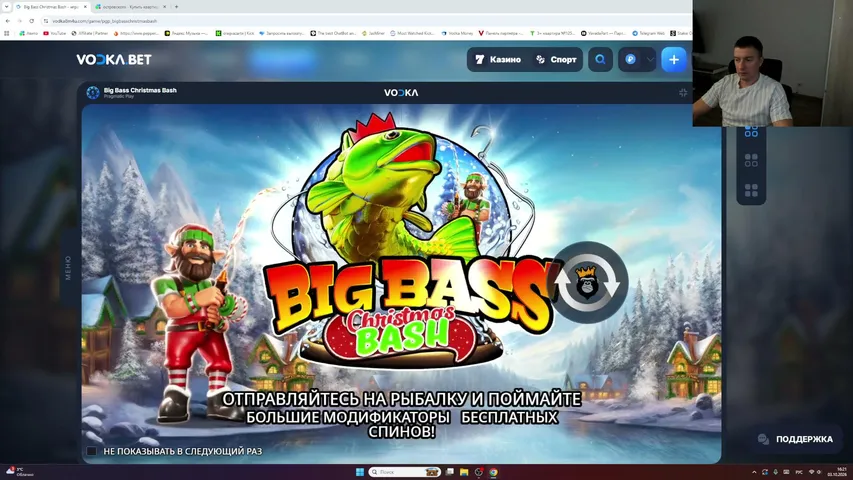Click the blue plus deposit button
This screenshot has height=480, width=853.
673,59
